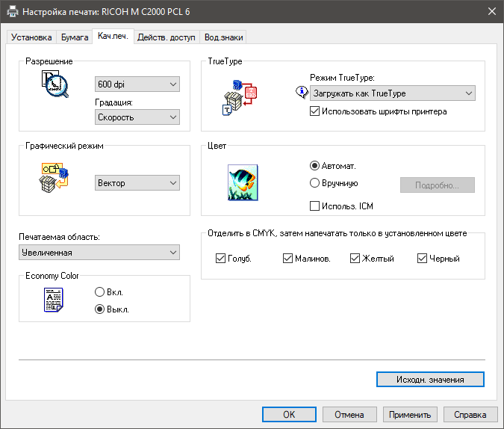Open the Режим TrueType dropdown

393,93
